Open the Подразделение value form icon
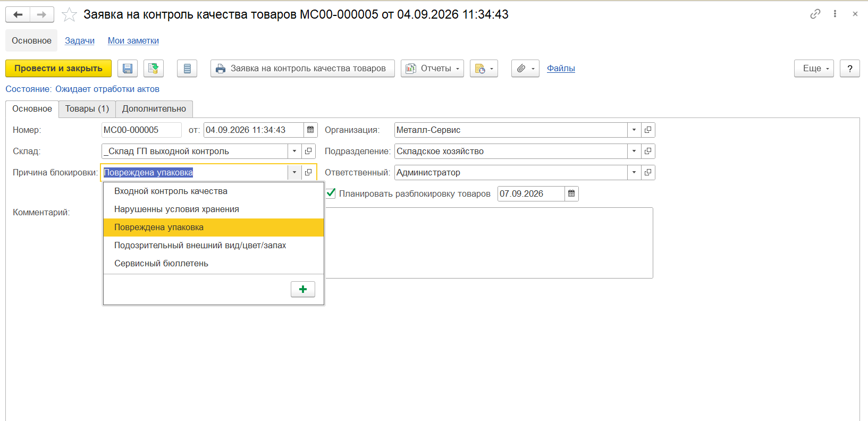 648,151
